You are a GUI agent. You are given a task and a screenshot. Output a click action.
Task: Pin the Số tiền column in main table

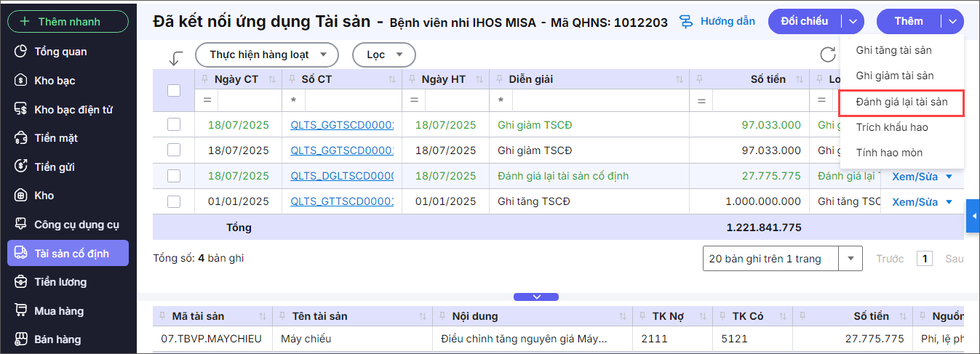698,79
